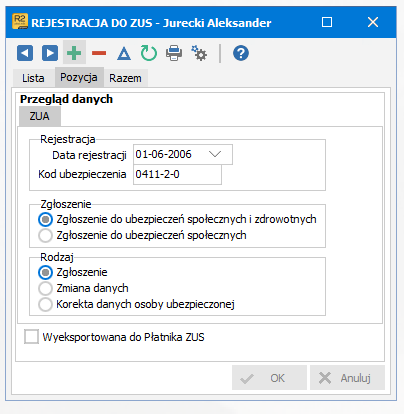Select the ZUA tab
The height and width of the screenshot is (414, 404).
[x=40, y=116]
